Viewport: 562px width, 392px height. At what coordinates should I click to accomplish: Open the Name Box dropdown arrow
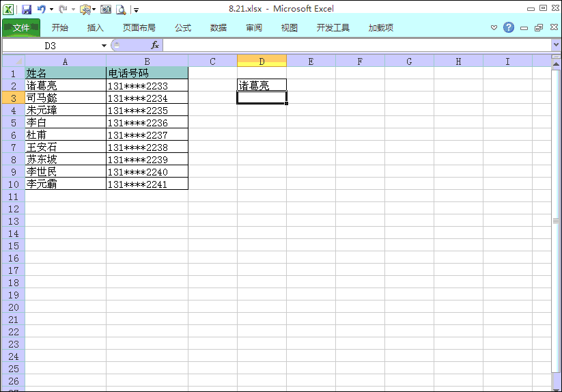pyautogui.click(x=104, y=46)
